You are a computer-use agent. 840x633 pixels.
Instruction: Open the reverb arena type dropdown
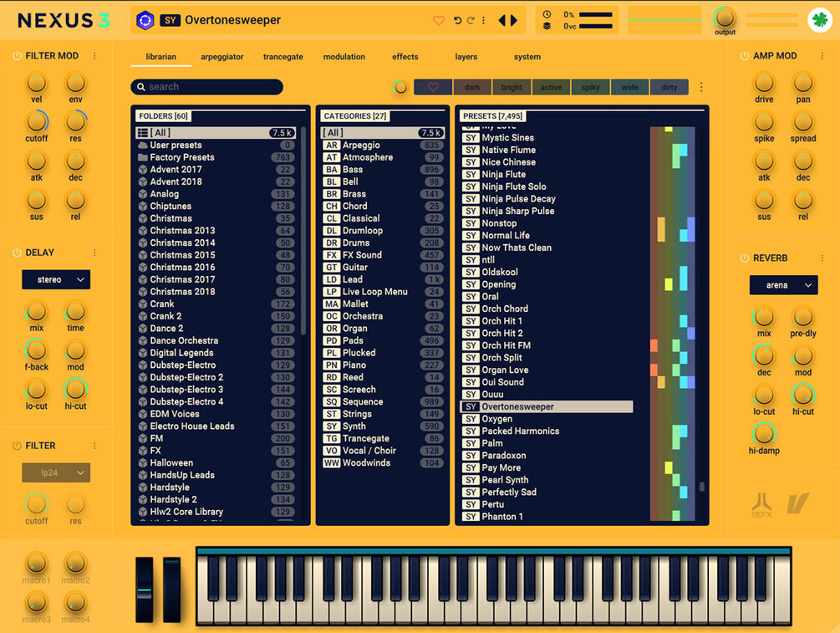tap(783, 285)
